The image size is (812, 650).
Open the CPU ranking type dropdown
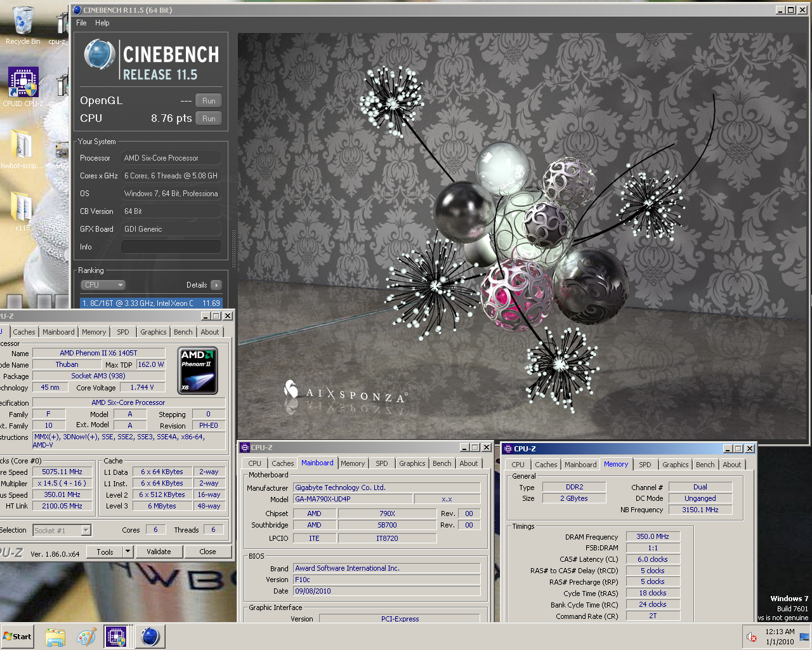point(103,285)
